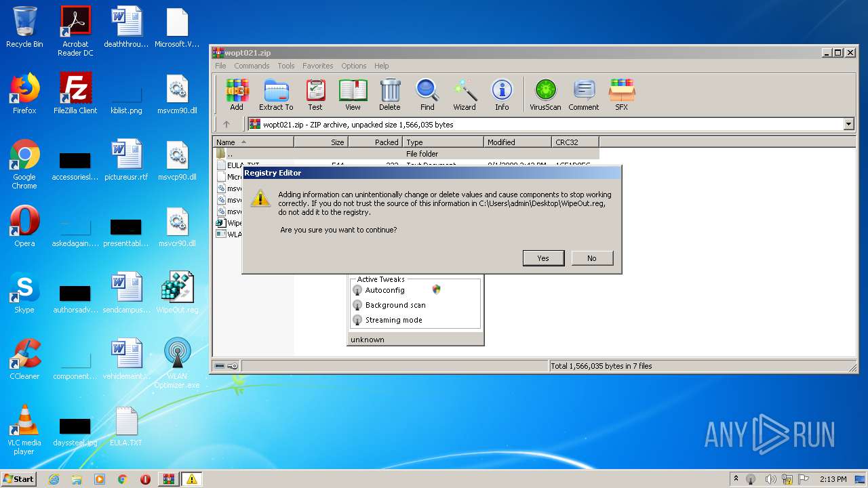The width and height of the screenshot is (868, 488).
Task: Open Firefox desktop shortcut
Action: 24,94
